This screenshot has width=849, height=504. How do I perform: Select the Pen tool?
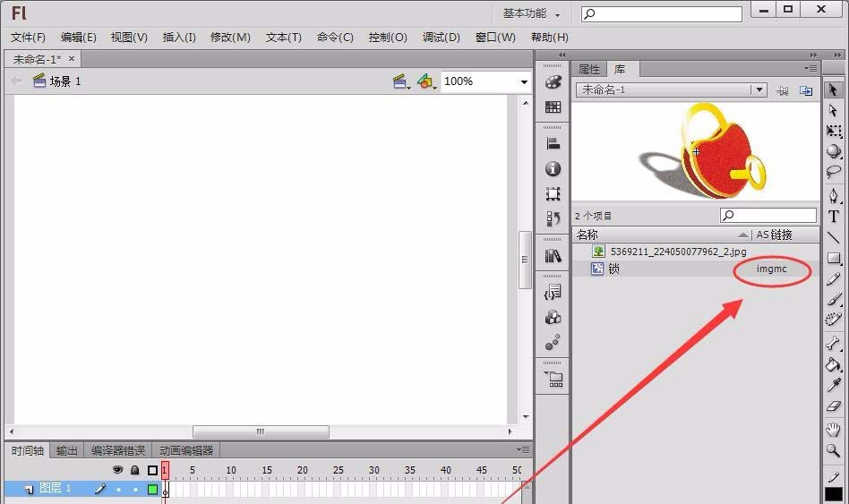click(x=833, y=195)
